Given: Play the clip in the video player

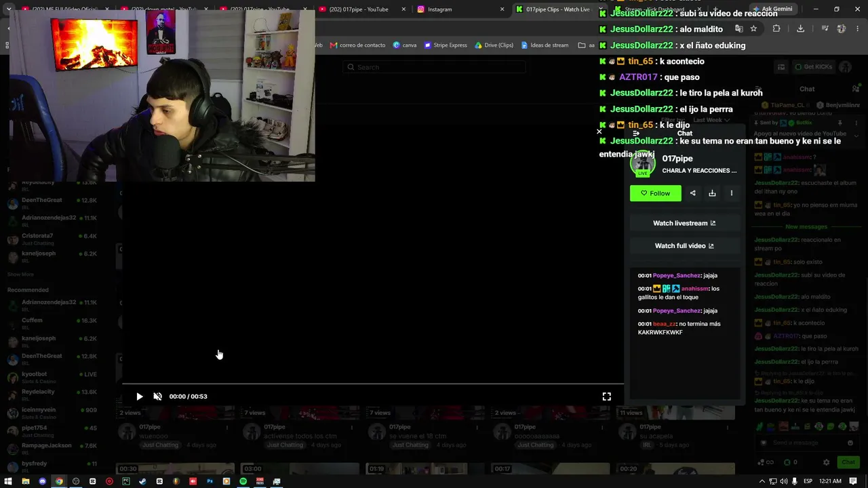Looking at the screenshot, I should point(140,396).
